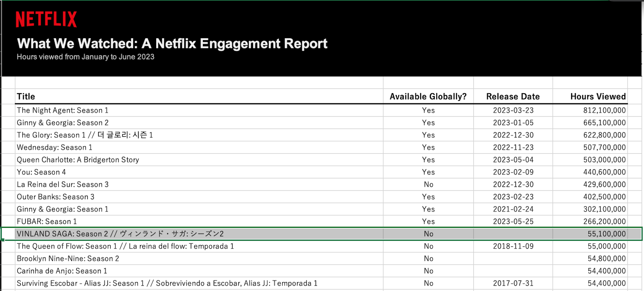Image resolution: width=644 pixels, height=291 pixels.
Task: Select hours viewed value 665,100,000
Action: coord(590,123)
